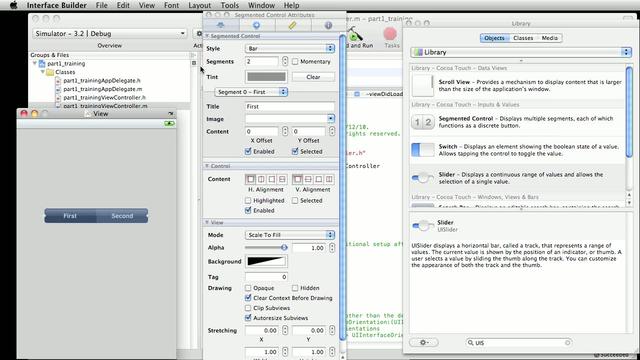Open the Image combo box arrow
The height and width of the screenshot is (360, 640).
pos(331,119)
